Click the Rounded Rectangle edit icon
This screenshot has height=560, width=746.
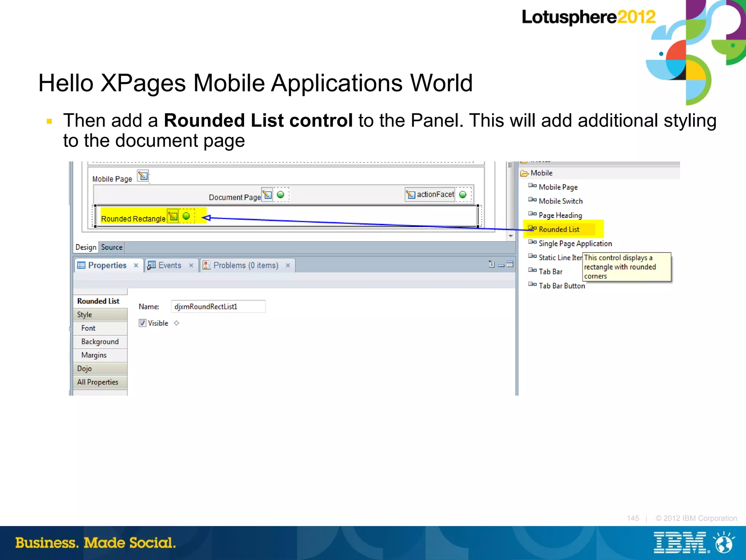point(173,216)
